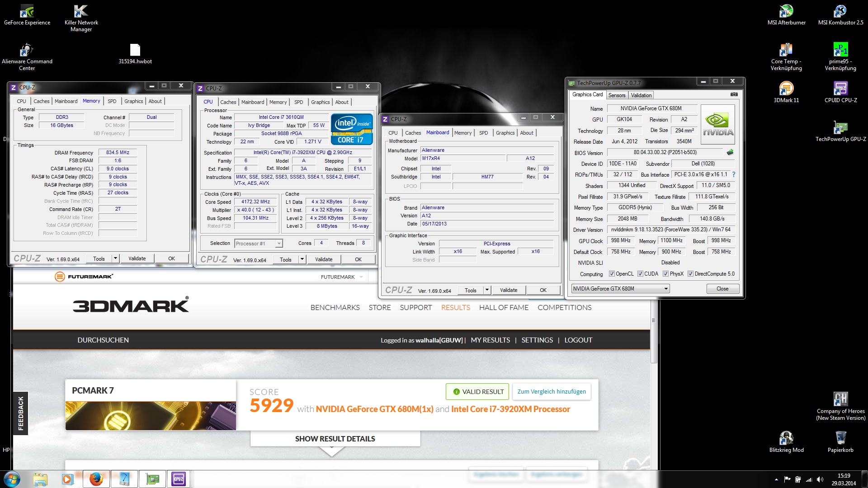Screen dimensions: 868x488
Task: Click the GPU-Z BIOS save chip icon
Action: pos(730,152)
